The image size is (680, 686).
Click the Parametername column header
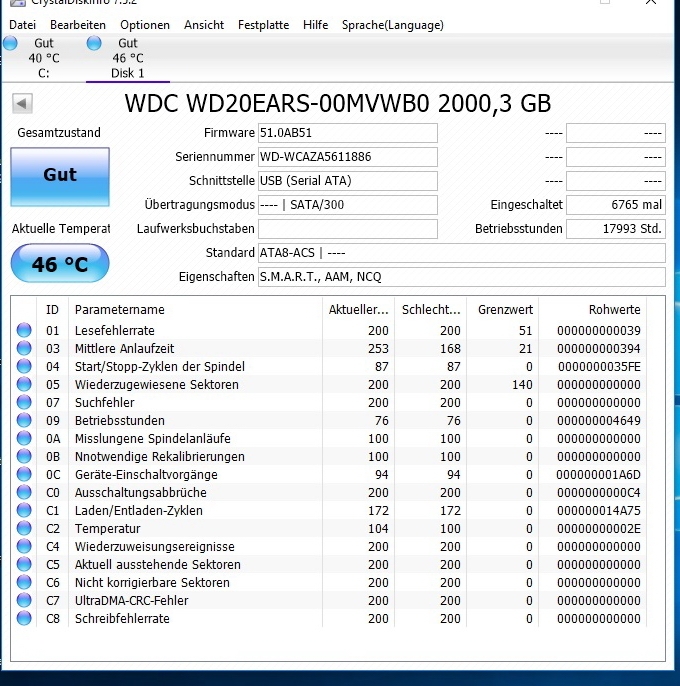click(x=196, y=310)
